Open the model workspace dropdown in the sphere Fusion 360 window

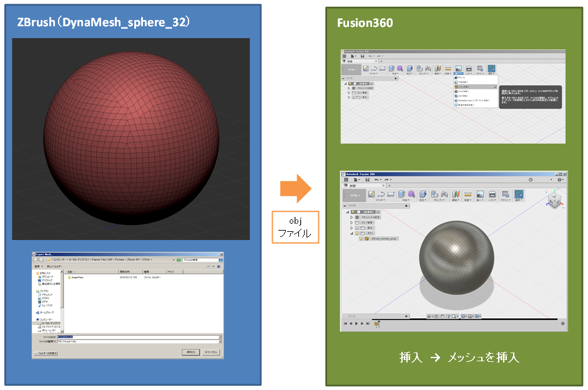(354, 196)
